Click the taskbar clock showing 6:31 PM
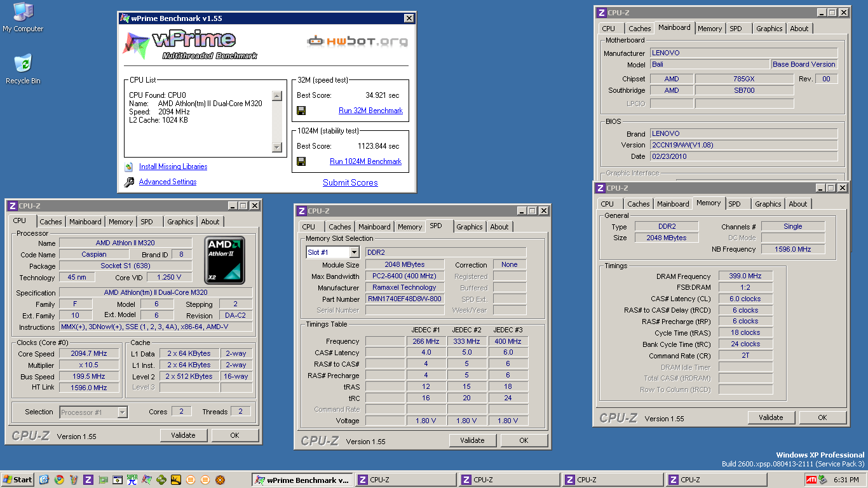This screenshot has height=488, width=868. pos(846,480)
